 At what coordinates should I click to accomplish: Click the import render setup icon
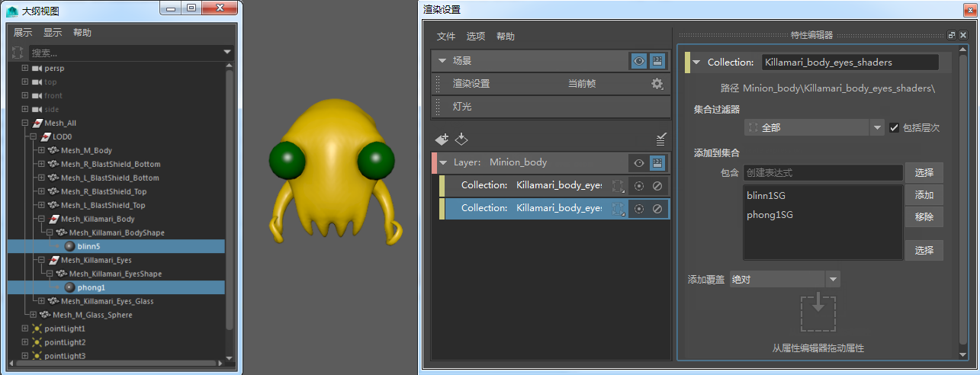pyautogui.click(x=461, y=139)
